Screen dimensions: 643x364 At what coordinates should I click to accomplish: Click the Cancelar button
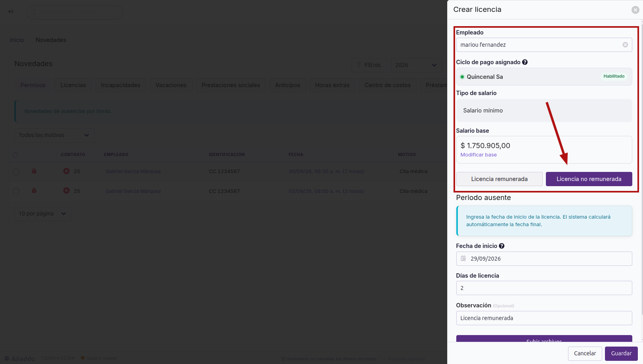[x=585, y=353]
